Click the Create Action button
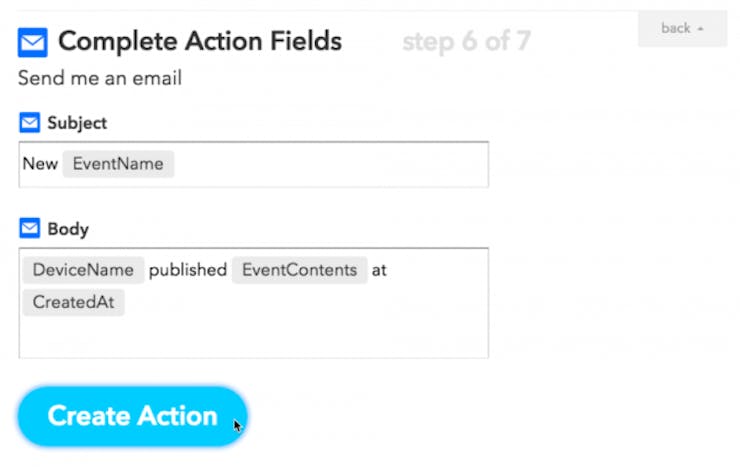740x467 pixels. (133, 416)
